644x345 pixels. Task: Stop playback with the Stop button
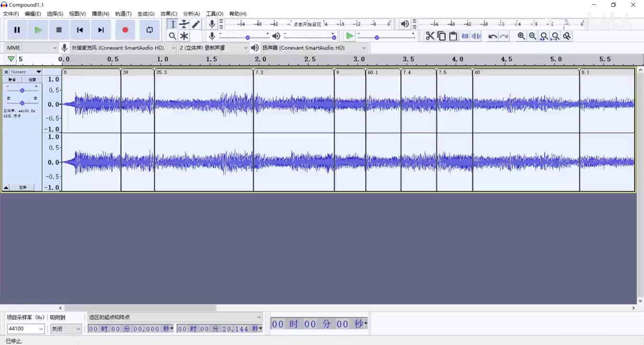pyautogui.click(x=59, y=30)
